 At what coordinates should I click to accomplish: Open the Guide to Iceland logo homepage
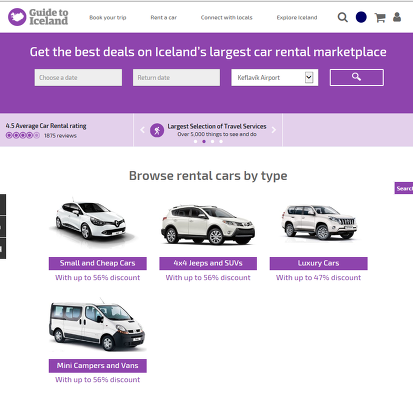pos(38,17)
